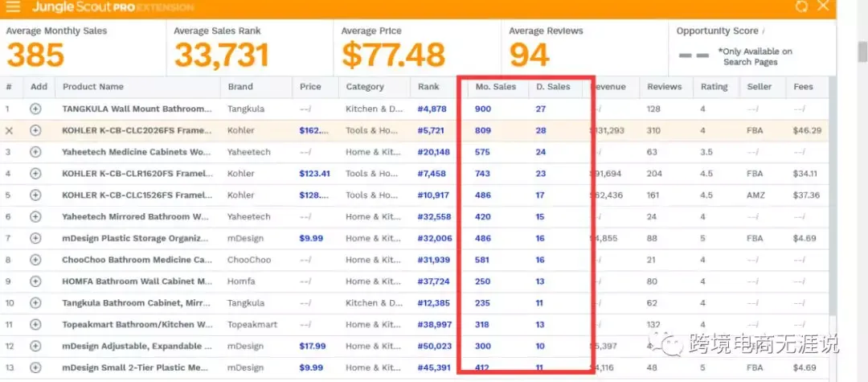Open Yaheetech Medicine Cabinets product name
Image resolution: width=868 pixels, height=382 pixels.
[137, 152]
